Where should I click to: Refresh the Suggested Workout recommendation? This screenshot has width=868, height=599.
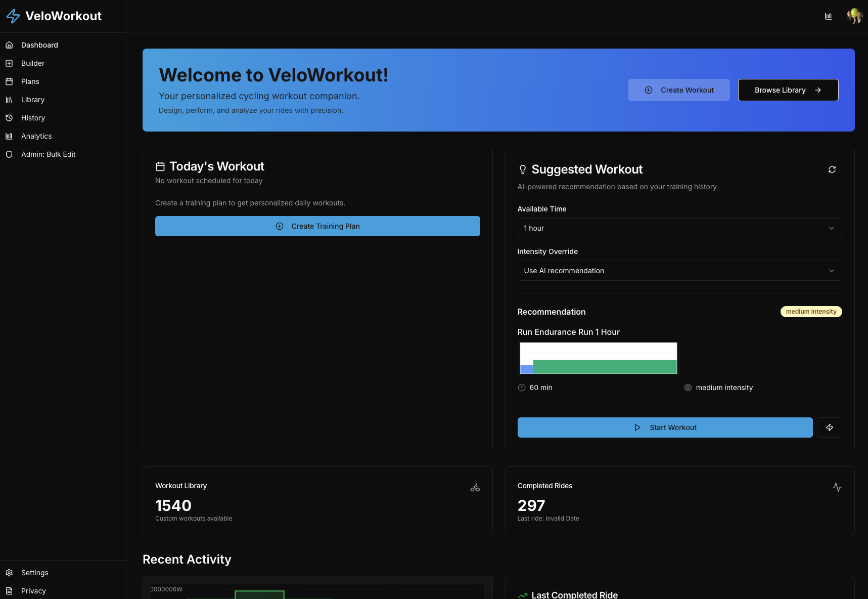tap(832, 169)
